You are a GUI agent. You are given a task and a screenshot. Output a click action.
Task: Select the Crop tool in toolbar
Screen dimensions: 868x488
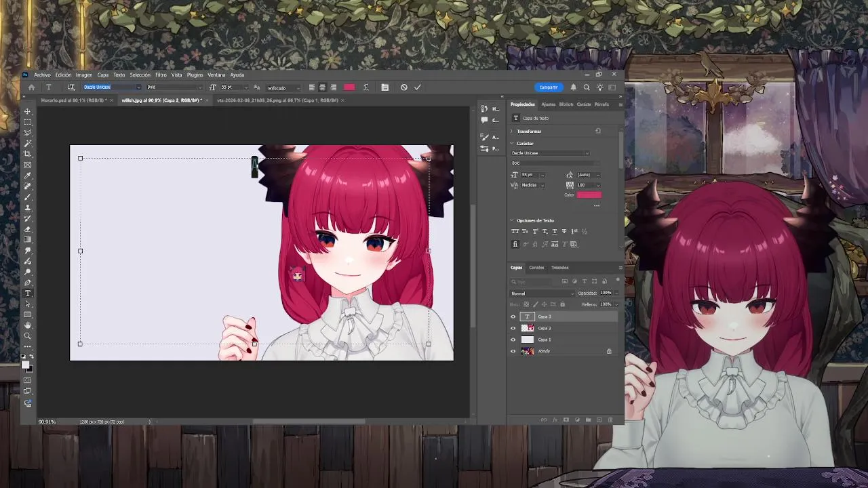(28, 154)
